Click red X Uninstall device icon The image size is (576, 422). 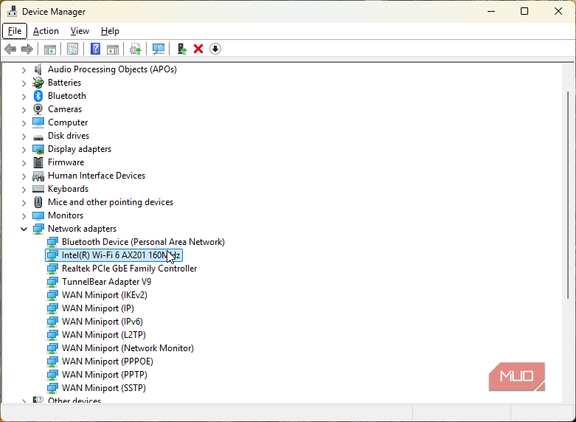(198, 49)
